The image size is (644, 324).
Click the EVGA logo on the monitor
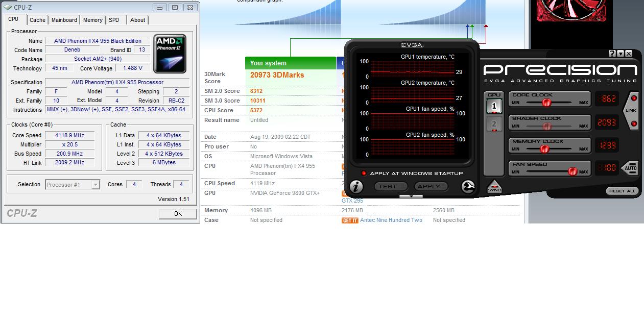[412, 45]
